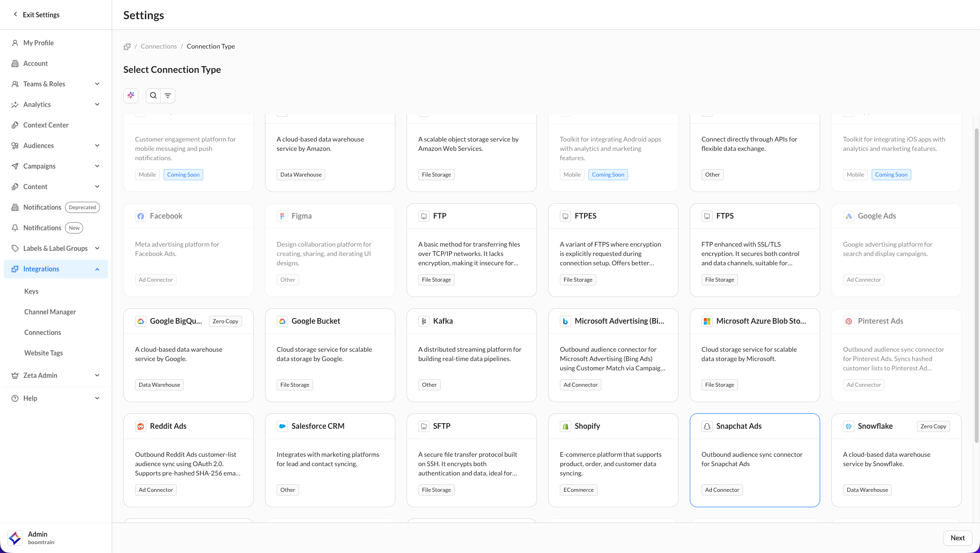This screenshot has height=553, width=980.
Task: Open the connection type search icon
Action: (x=153, y=95)
